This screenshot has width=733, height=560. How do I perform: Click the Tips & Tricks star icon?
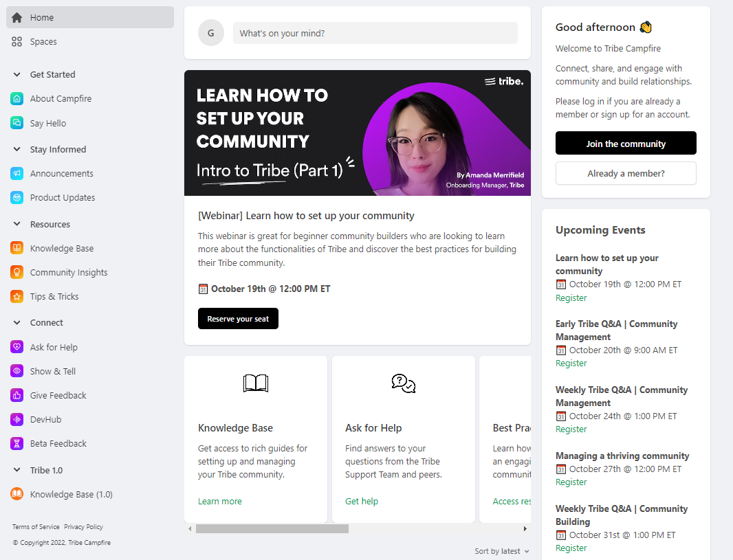tap(17, 297)
